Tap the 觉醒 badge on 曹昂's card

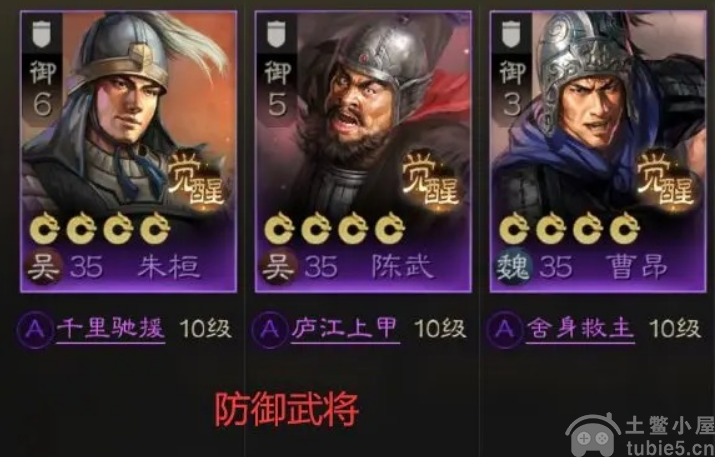pos(666,179)
